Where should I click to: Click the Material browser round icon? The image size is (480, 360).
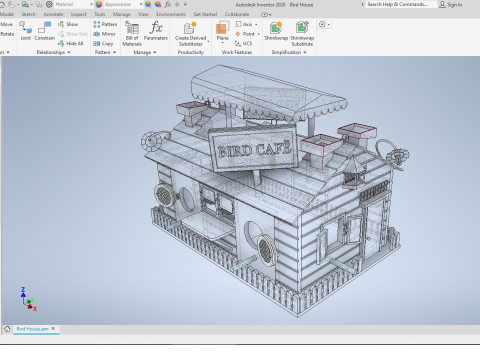pos(49,4)
